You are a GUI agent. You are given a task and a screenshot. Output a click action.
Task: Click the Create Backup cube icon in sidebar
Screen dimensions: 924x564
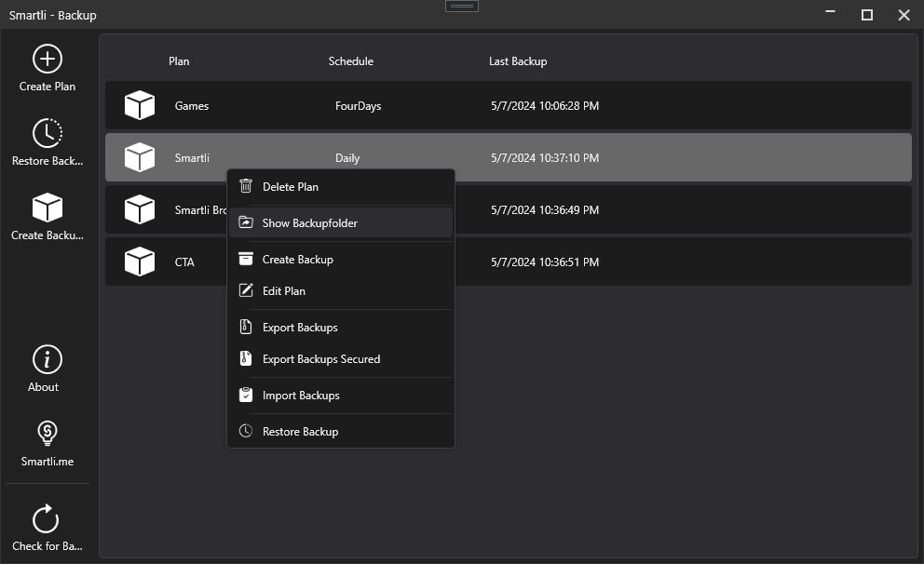pos(47,208)
